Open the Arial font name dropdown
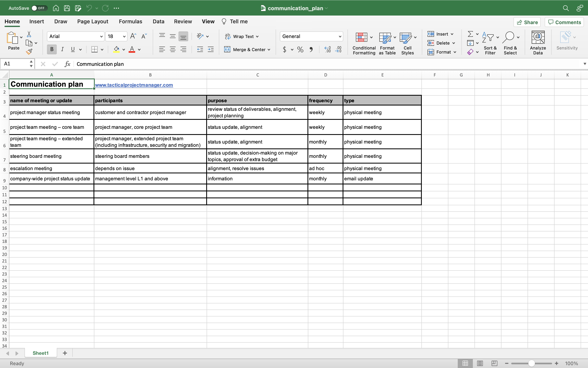588x368 pixels. click(101, 37)
